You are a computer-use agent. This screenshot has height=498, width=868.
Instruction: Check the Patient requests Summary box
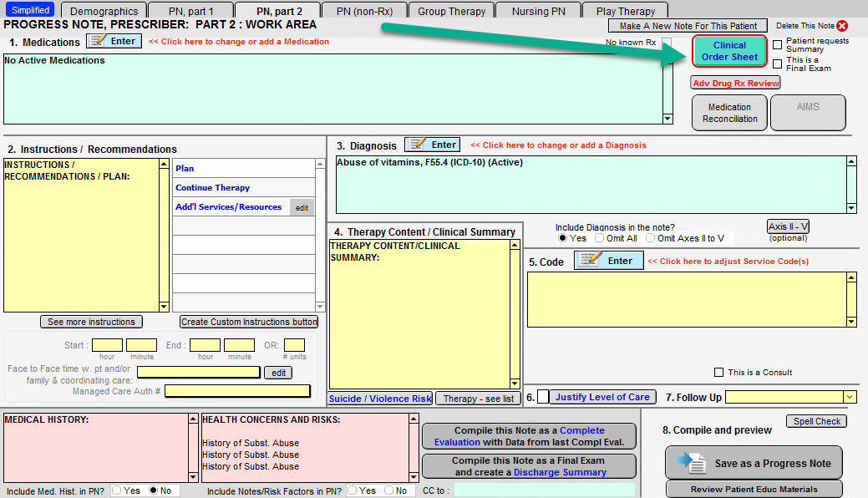pyautogui.click(x=778, y=45)
